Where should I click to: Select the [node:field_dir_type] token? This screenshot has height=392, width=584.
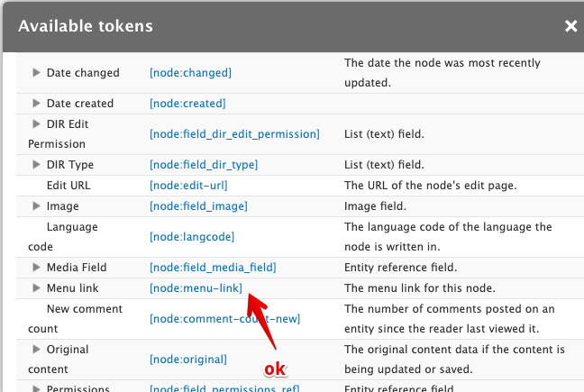click(204, 165)
